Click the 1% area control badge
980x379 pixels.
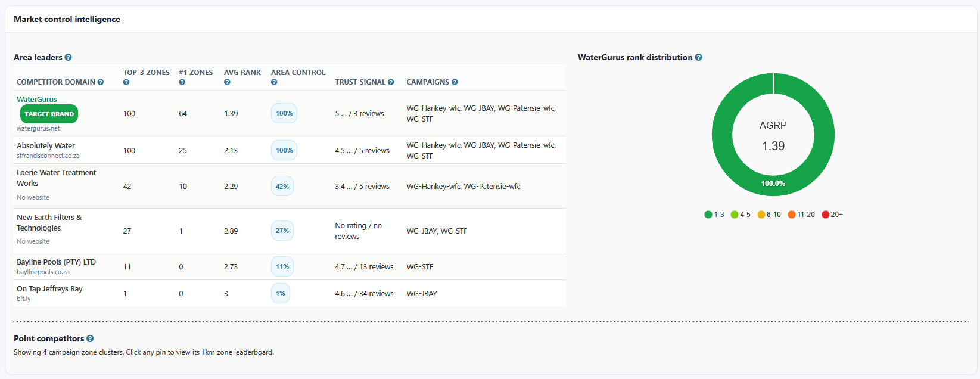point(281,293)
